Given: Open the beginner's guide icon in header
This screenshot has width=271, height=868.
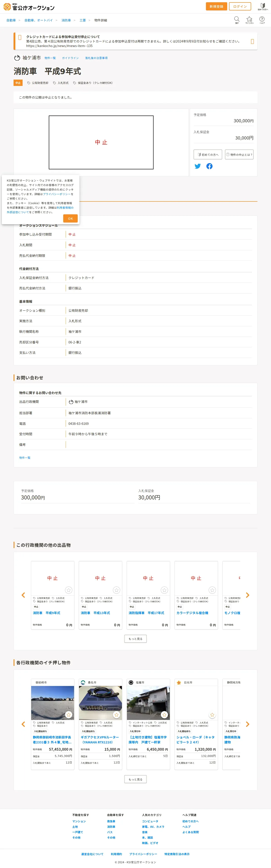Looking at the screenshot, I should [x=263, y=6].
